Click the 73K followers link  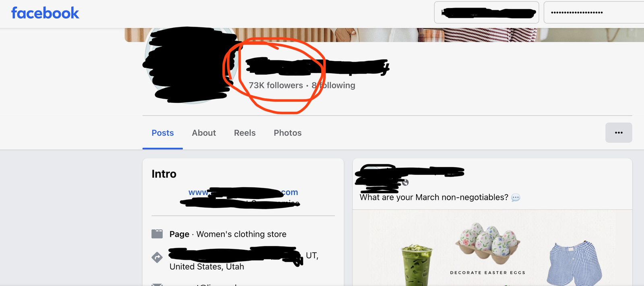pyautogui.click(x=276, y=85)
